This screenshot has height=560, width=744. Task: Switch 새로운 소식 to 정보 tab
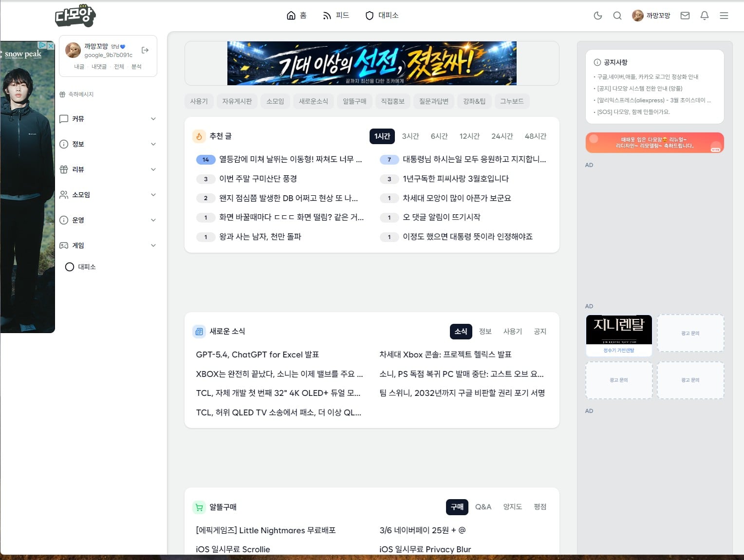tap(485, 332)
